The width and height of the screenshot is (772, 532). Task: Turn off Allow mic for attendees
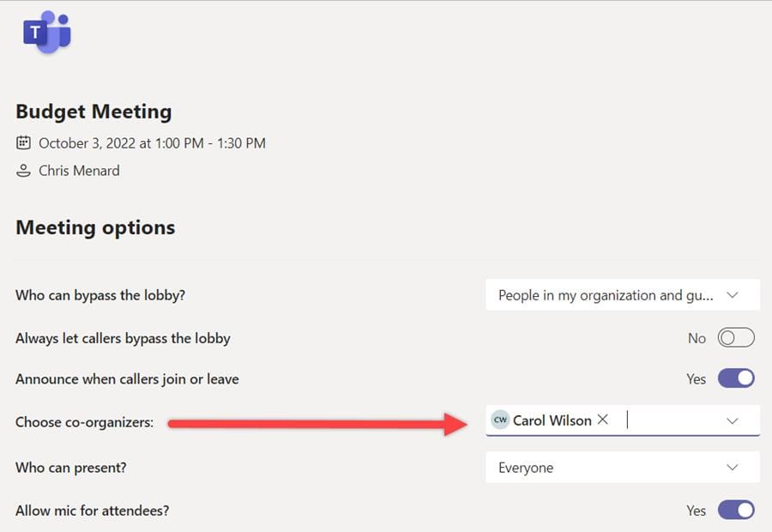pyautogui.click(x=736, y=510)
